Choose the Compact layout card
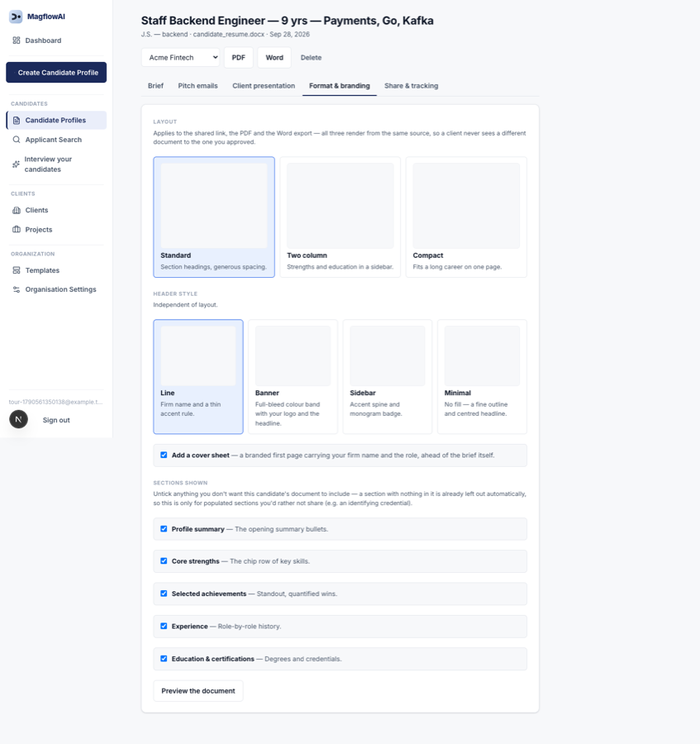 466,217
